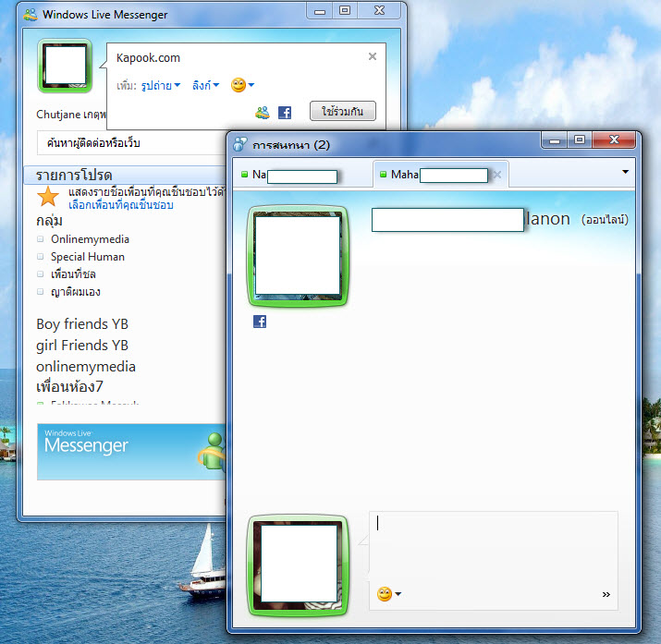Close the Kapook.com status popup

click(x=373, y=56)
